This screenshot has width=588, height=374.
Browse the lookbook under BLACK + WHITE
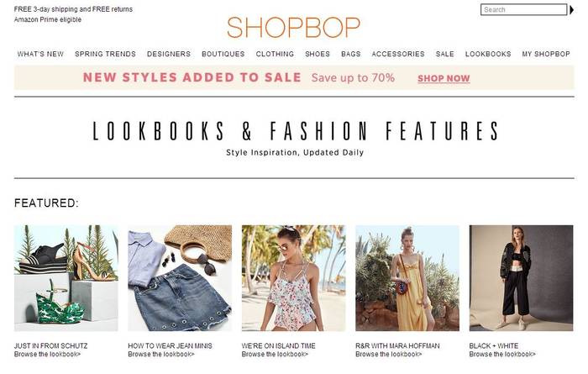point(502,354)
